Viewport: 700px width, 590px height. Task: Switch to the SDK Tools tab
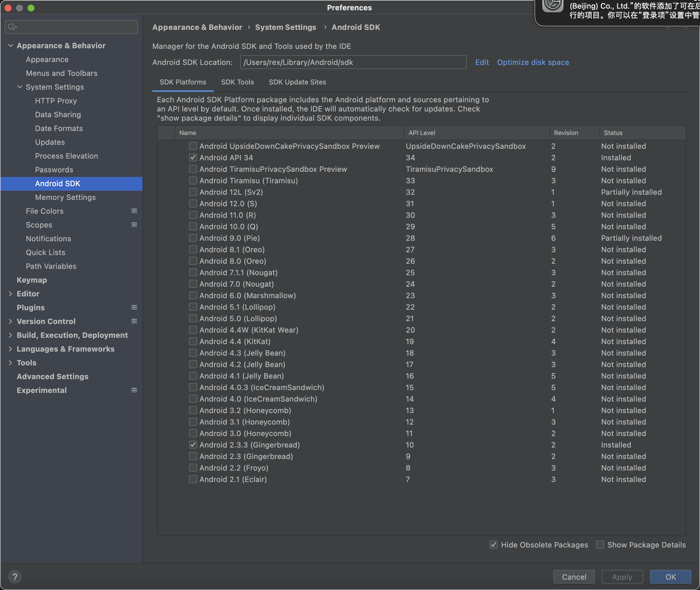[237, 82]
